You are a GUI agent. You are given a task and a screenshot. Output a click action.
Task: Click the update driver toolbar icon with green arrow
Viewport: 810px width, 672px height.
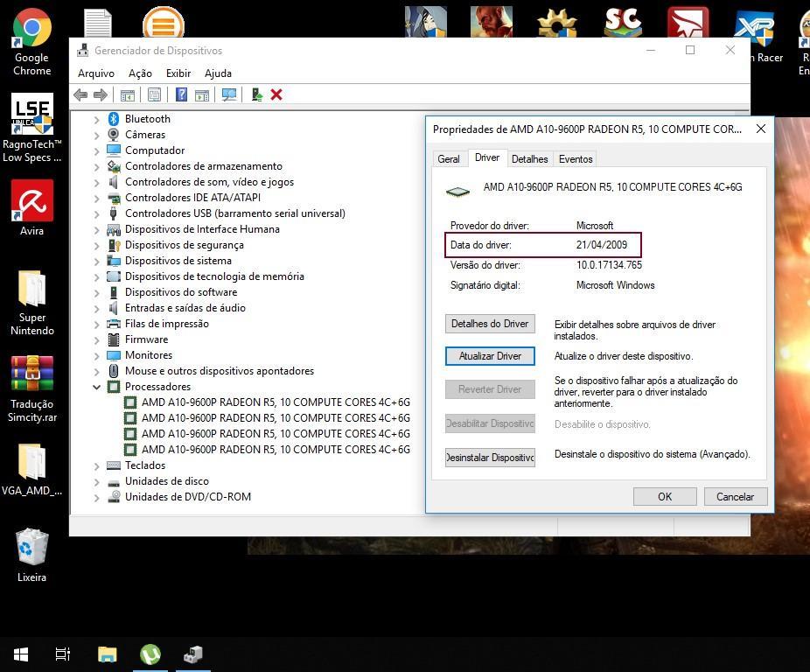pyautogui.click(x=256, y=94)
